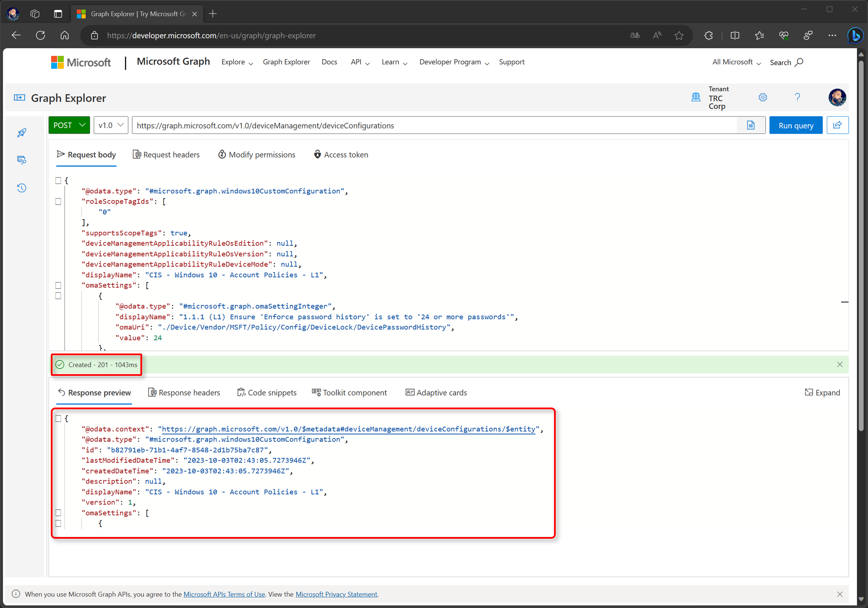Expand the Explore menu

(237, 62)
